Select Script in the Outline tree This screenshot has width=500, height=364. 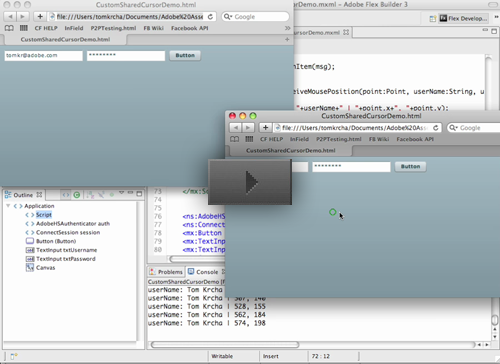click(x=44, y=215)
